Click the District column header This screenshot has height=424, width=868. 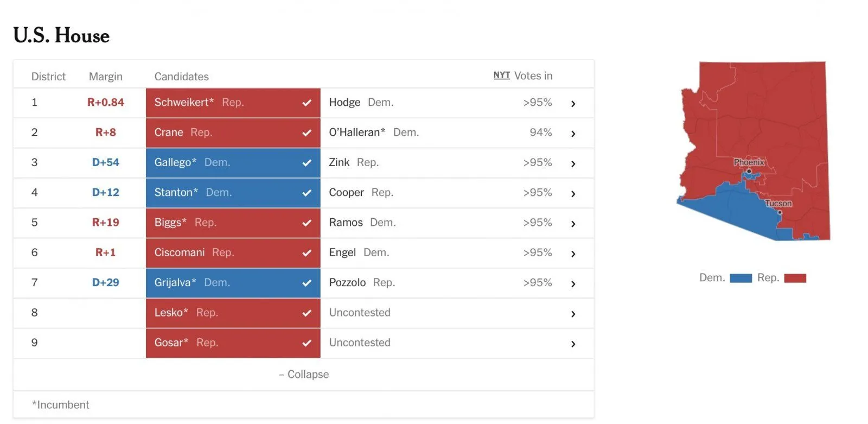coord(48,77)
